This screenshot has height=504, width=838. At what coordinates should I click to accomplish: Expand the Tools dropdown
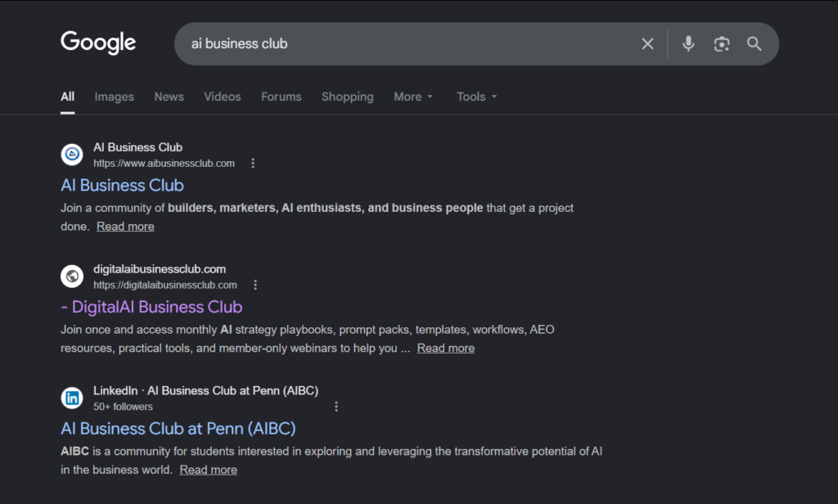[477, 97]
